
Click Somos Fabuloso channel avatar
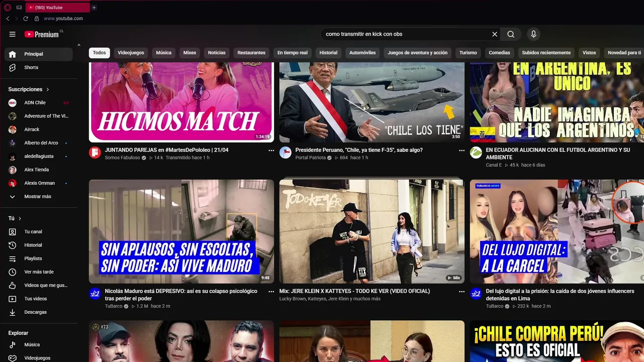pos(95,152)
